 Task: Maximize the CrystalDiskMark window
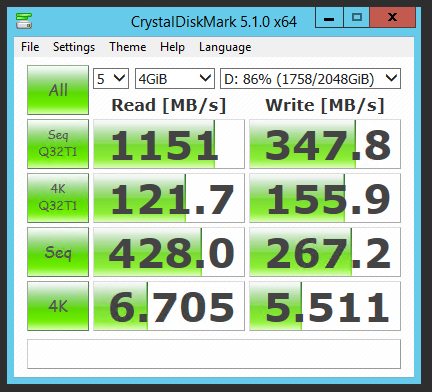click(357, 17)
